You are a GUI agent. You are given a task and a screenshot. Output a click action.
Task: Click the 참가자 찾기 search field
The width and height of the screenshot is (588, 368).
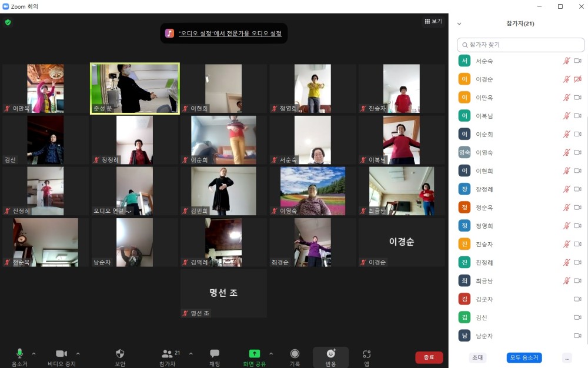pyautogui.click(x=520, y=45)
